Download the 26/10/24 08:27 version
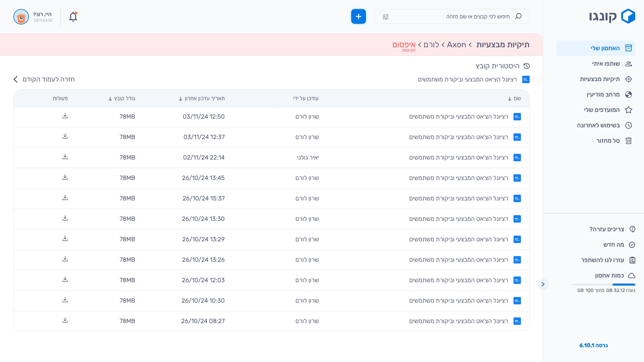 65,320
